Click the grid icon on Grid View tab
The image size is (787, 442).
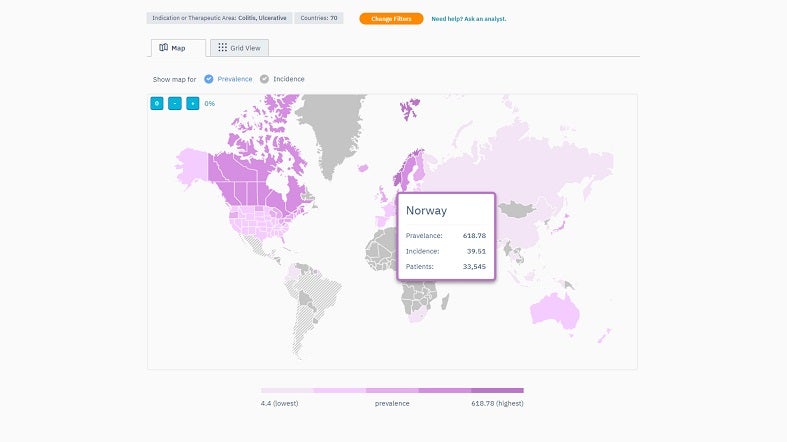[222, 48]
